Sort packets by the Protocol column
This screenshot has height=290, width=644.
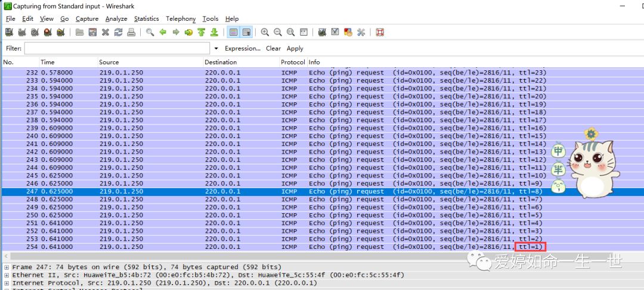(x=293, y=63)
